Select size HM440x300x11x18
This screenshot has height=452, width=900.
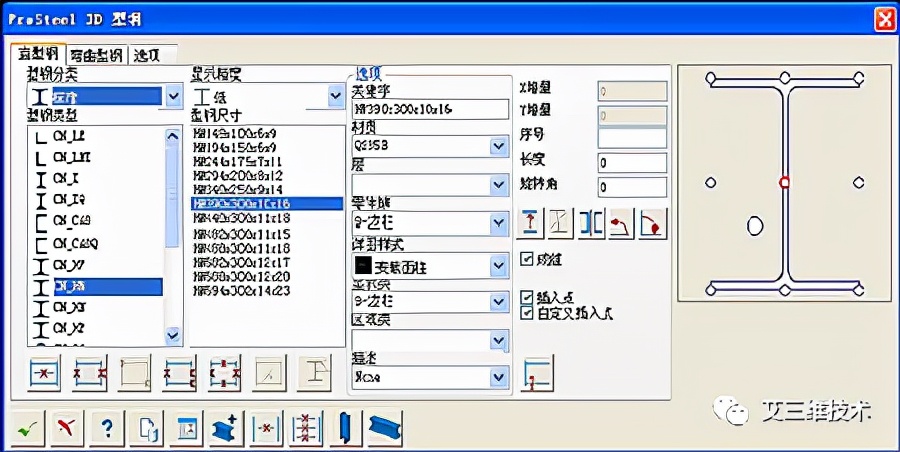pos(242,218)
